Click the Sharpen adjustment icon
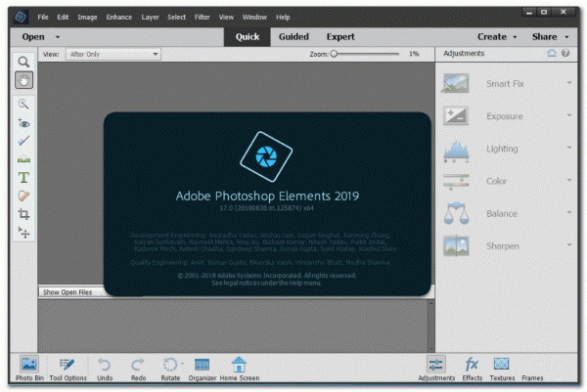Image resolution: width=587 pixels, height=392 pixels. (x=456, y=245)
